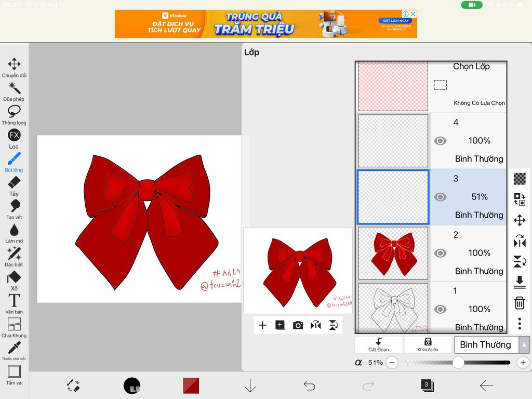Select the Thòng lọng lasso tool
Viewport: 532px width, 399px height.
14,115
